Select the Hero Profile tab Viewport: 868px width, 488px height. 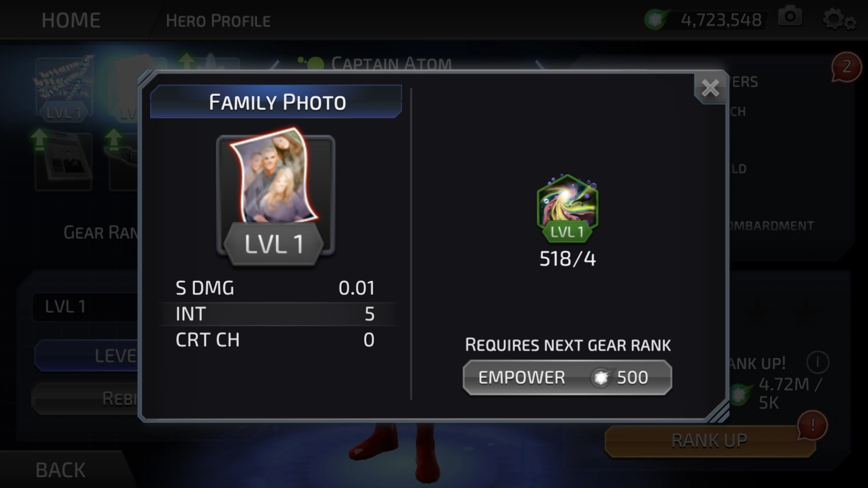click(218, 21)
